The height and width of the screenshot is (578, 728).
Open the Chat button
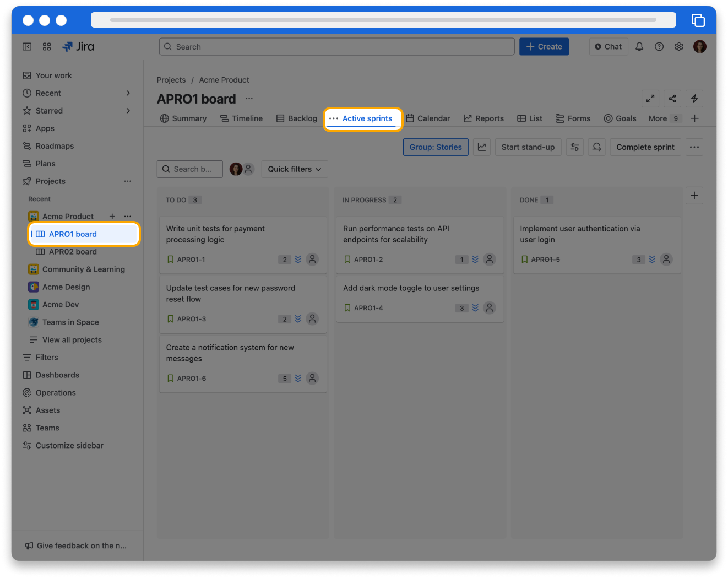click(609, 47)
